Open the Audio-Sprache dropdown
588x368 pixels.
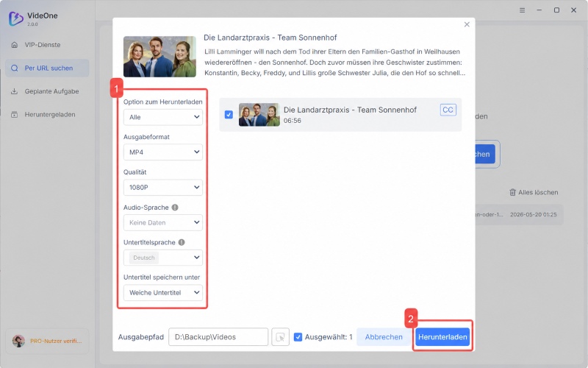(x=163, y=223)
